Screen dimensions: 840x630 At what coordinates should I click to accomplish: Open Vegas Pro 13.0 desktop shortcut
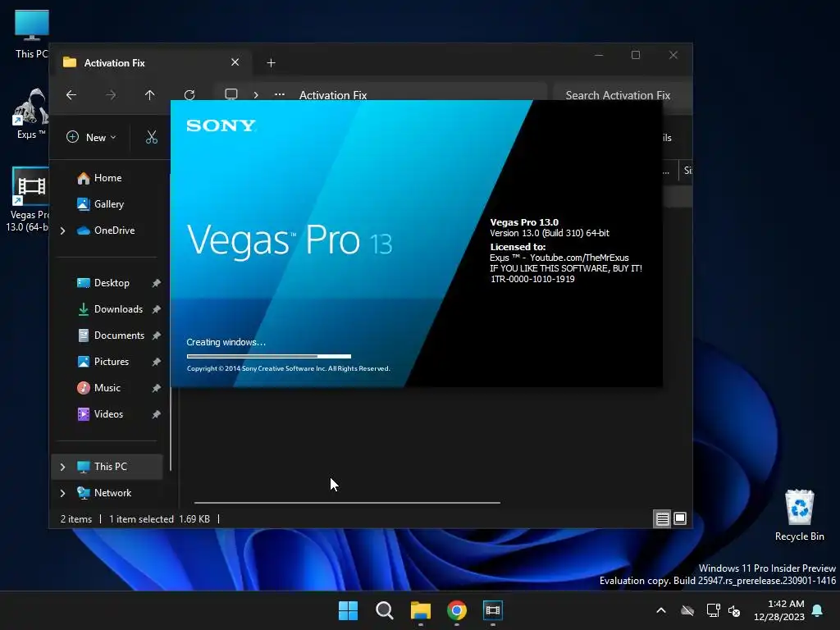click(29, 199)
